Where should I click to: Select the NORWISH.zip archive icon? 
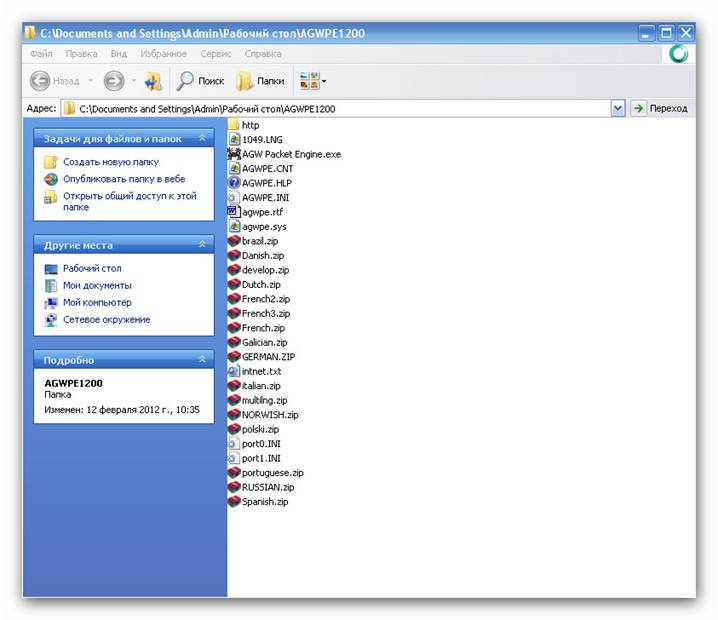coord(234,414)
